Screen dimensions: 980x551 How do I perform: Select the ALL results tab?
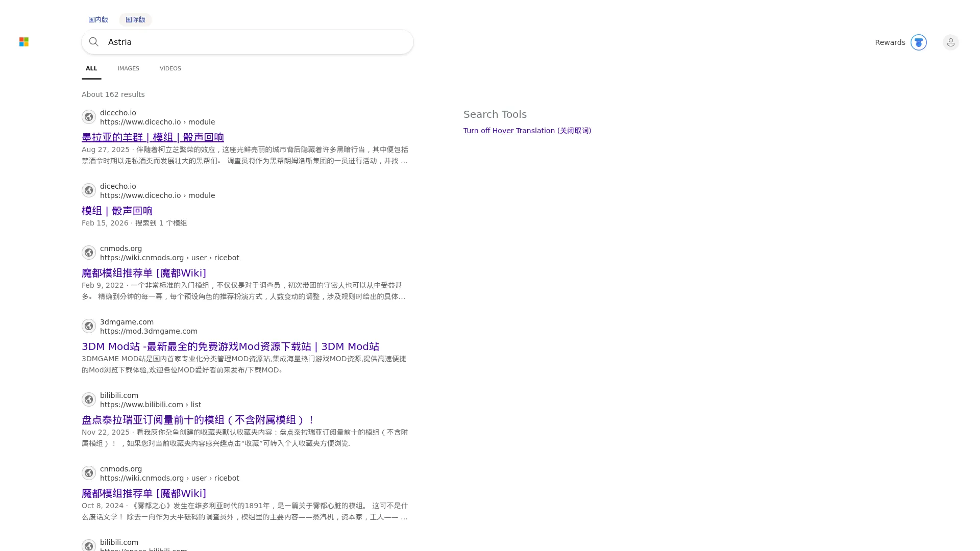pos(91,68)
